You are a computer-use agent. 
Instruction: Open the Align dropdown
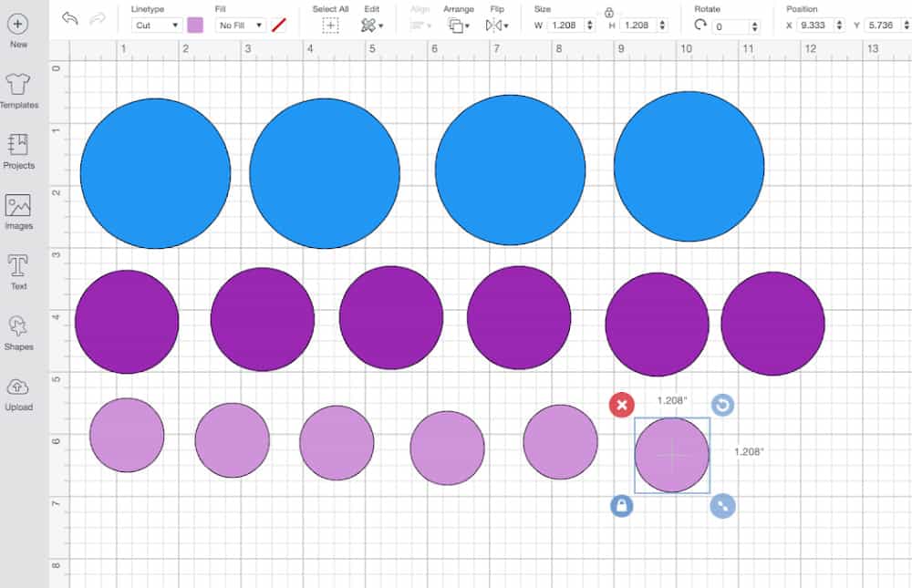[x=420, y=25]
